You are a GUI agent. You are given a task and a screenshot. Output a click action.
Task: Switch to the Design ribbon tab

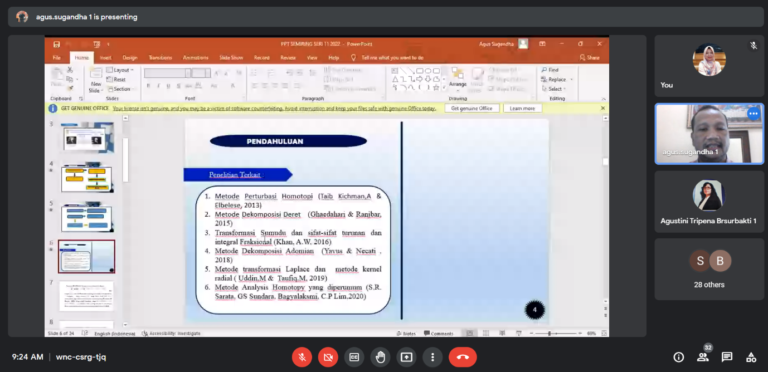coord(130,57)
